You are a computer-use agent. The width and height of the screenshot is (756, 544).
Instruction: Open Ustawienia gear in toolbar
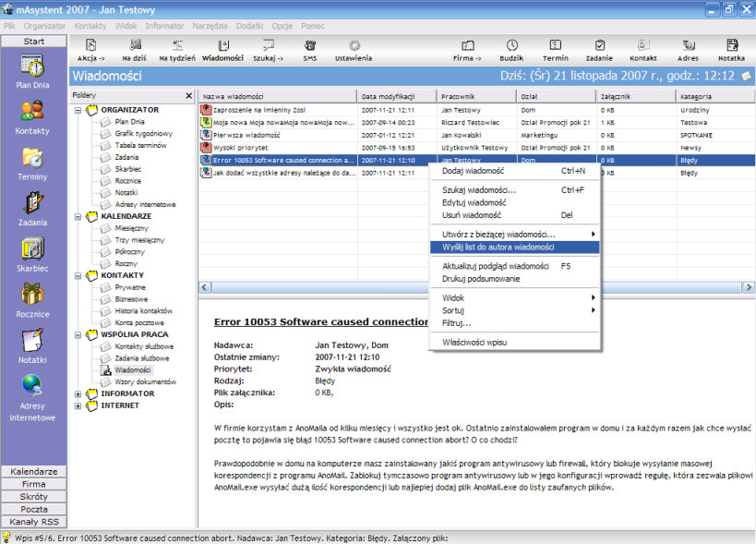354,46
